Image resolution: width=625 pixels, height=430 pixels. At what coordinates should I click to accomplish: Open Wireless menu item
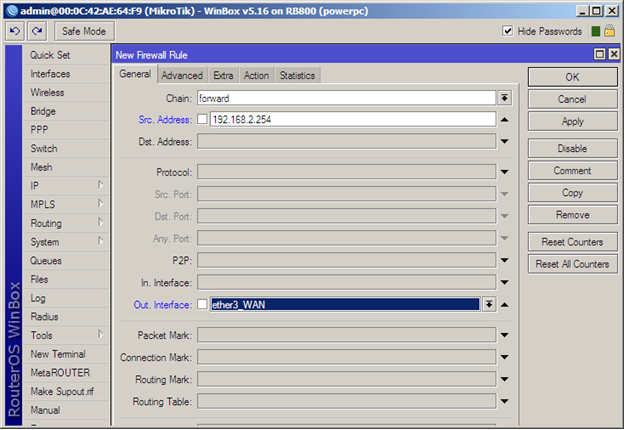click(66, 92)
